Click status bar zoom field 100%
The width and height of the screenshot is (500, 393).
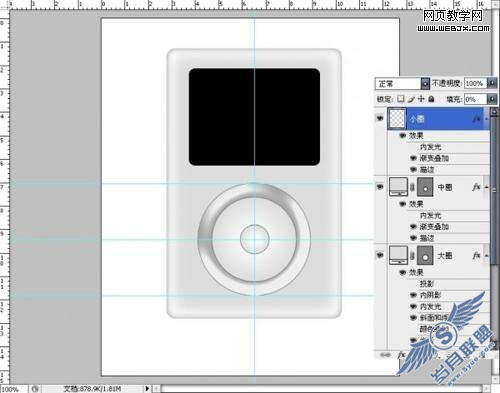pyautogui.click(x=14, y=389)
